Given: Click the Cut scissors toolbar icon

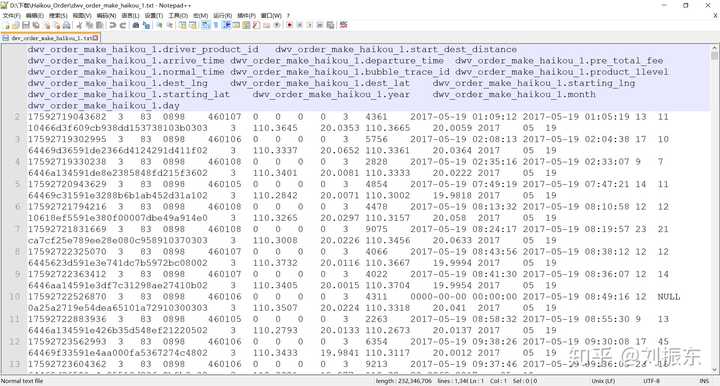Looking at the screenshot, I should pyautogui.click(x=79, y=25).
